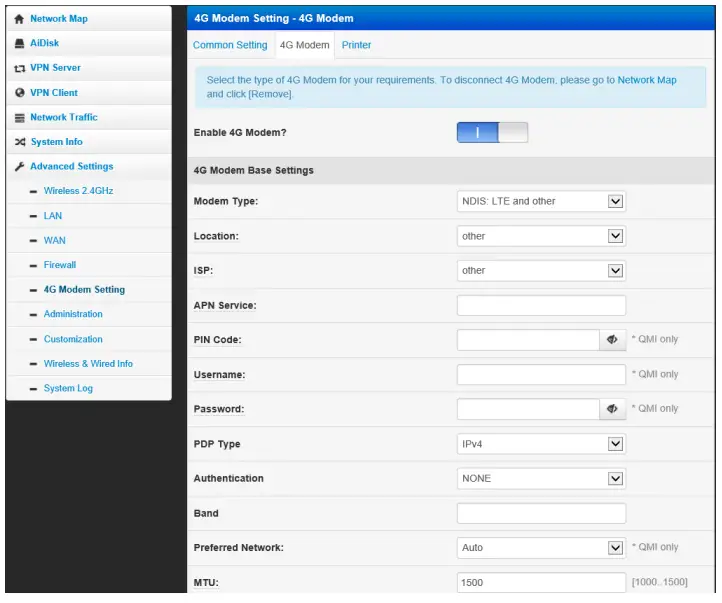The image size is (722, 603).
Task: Click QMI only note beside Username
Action: [x=655, y=374]
